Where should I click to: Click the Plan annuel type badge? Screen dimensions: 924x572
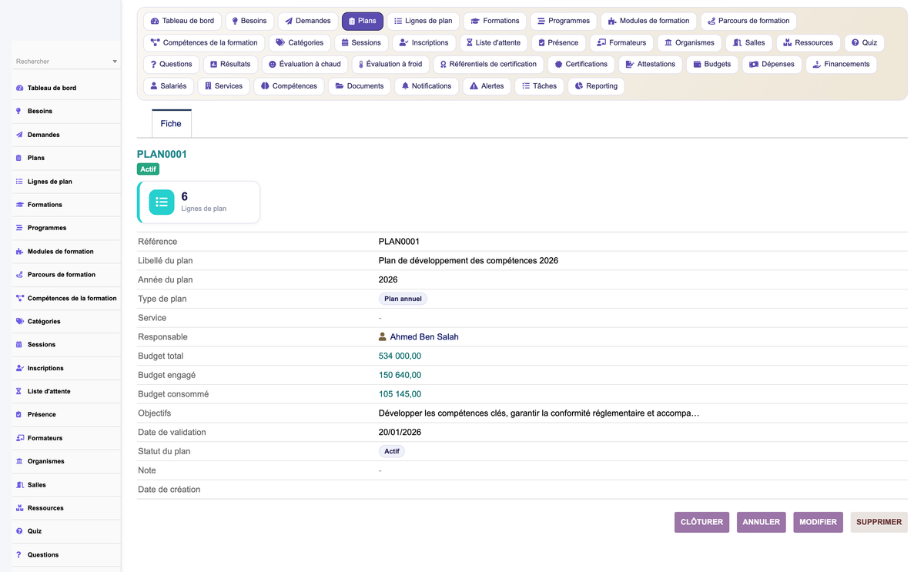point(403,299)
